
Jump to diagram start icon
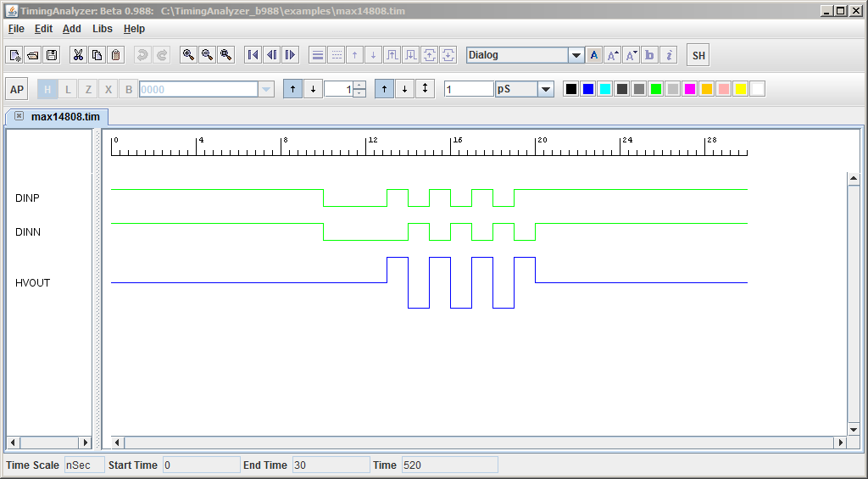(253, 55)
